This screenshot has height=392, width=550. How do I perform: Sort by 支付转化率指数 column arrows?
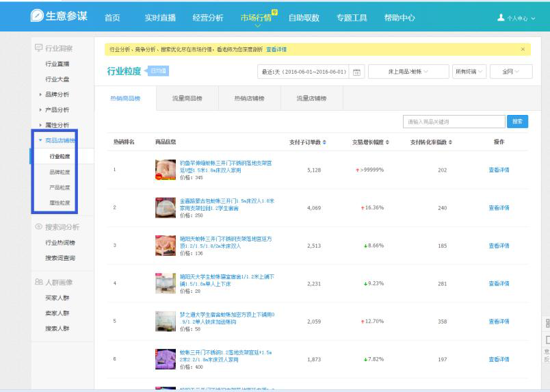pos(450,142)
